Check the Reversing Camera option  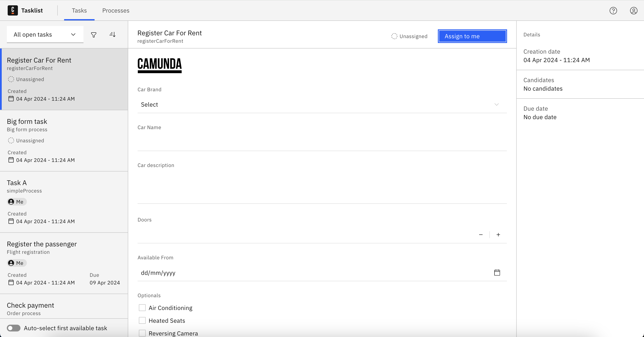pos(142,333)
